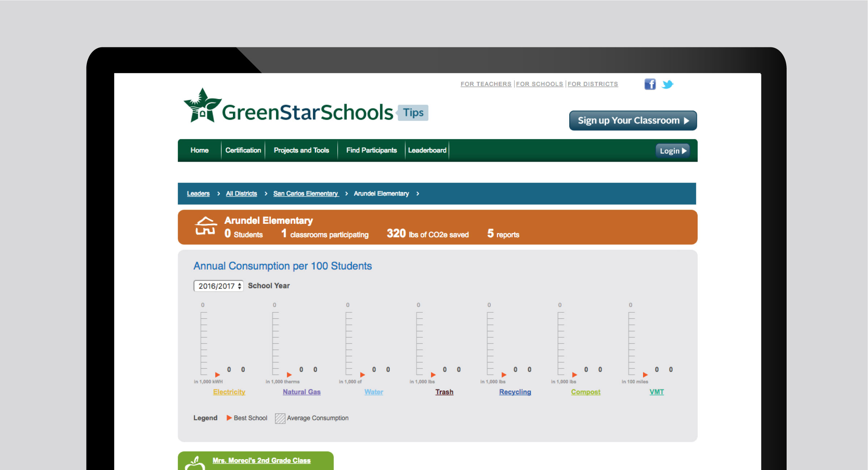
Task: Go to San Carlos Elementary breadcrumb
Action: (x=306, y=194)
